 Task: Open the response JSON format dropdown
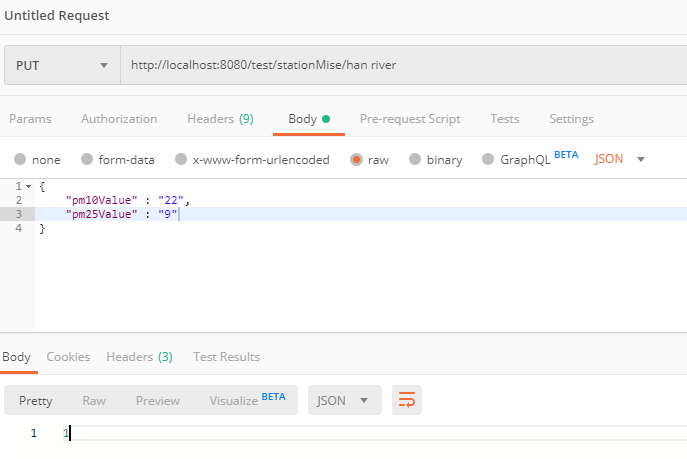344,400
